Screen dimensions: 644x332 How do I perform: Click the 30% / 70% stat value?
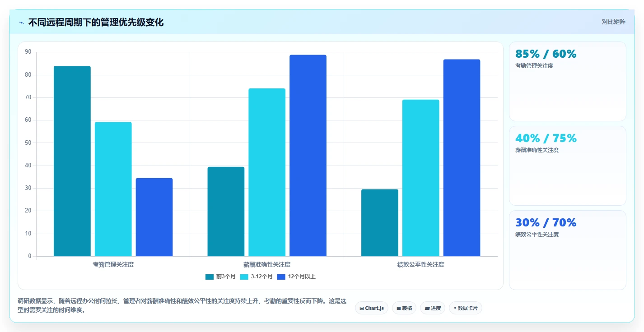pyautogui.click(x=546, y=223)
